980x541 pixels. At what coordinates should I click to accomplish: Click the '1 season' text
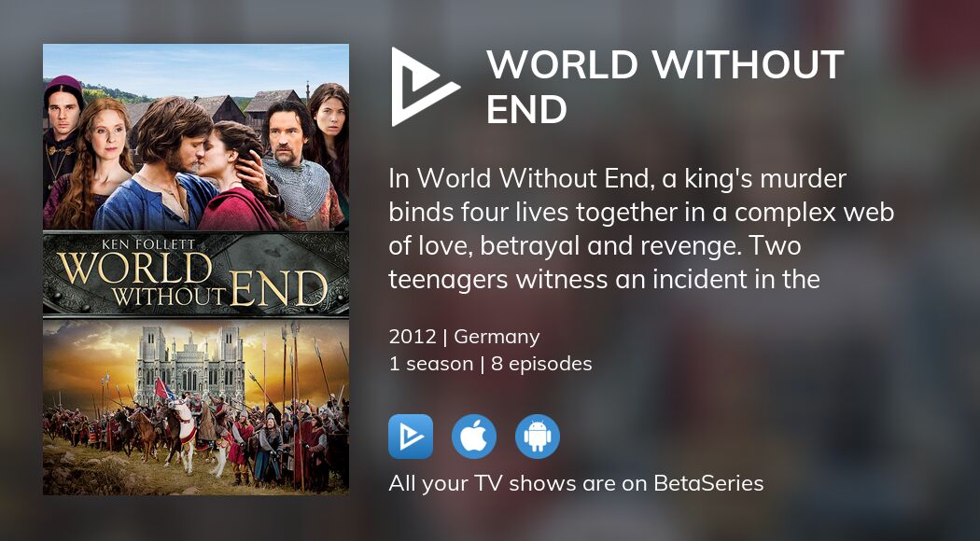tap(430, 364)
